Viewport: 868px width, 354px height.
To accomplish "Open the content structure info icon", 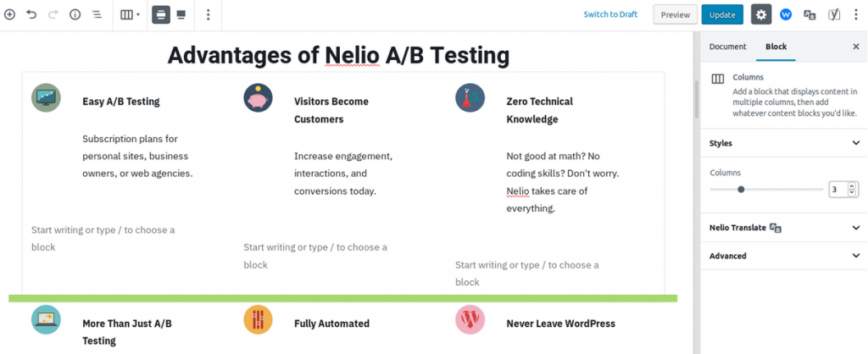I will pyautogui.click(x=75, y=14).
